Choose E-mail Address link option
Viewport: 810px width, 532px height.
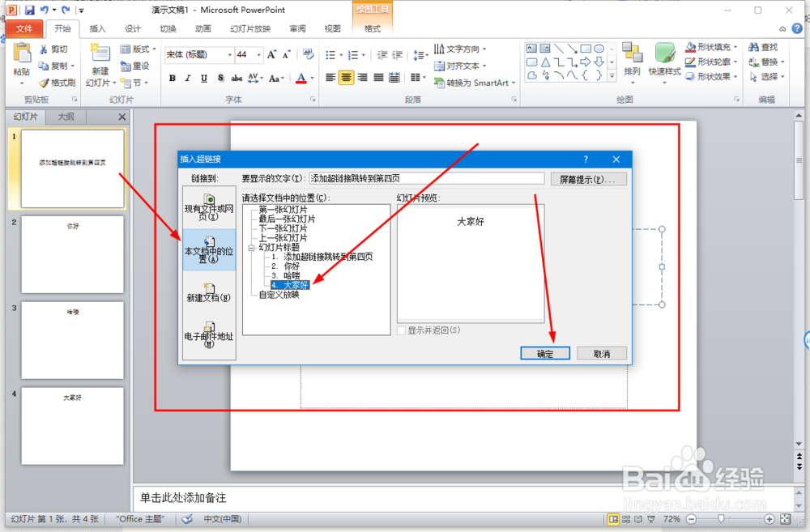pyautogui.click(x=209, y=334)
